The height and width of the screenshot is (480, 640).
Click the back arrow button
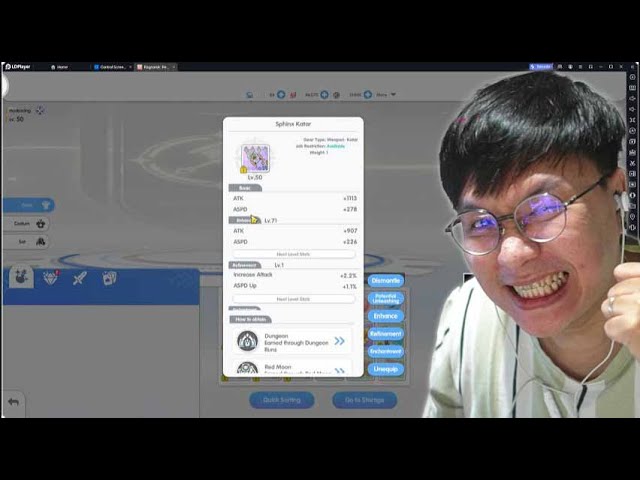(13, 402)
